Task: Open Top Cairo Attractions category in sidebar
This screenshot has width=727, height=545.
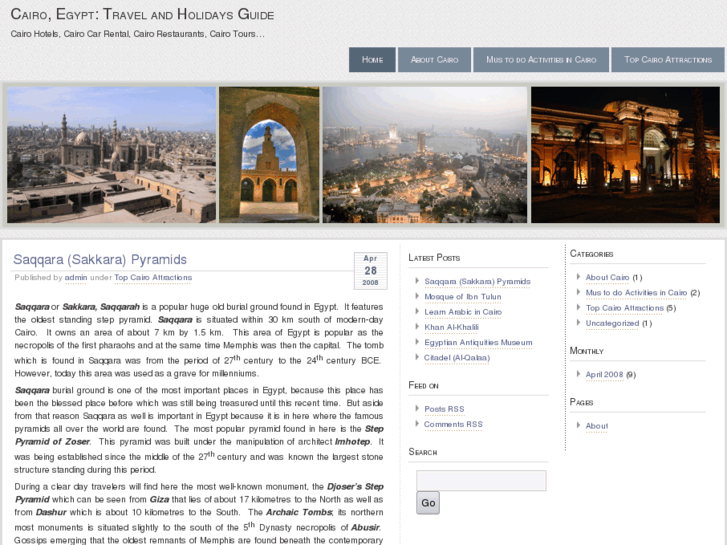Action: tap(624, 308)
